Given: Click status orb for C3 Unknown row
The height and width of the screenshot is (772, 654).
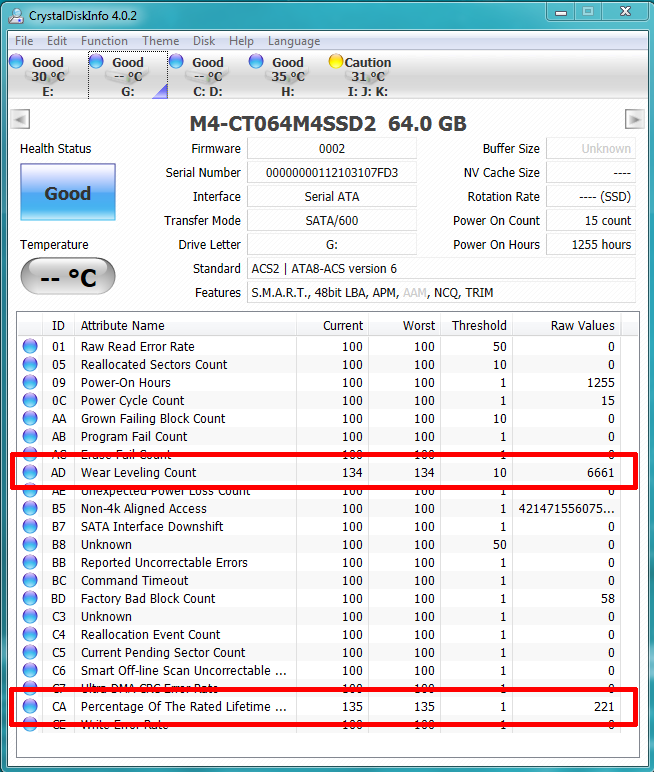Looking at the screenshot, I should coord(30,616).
